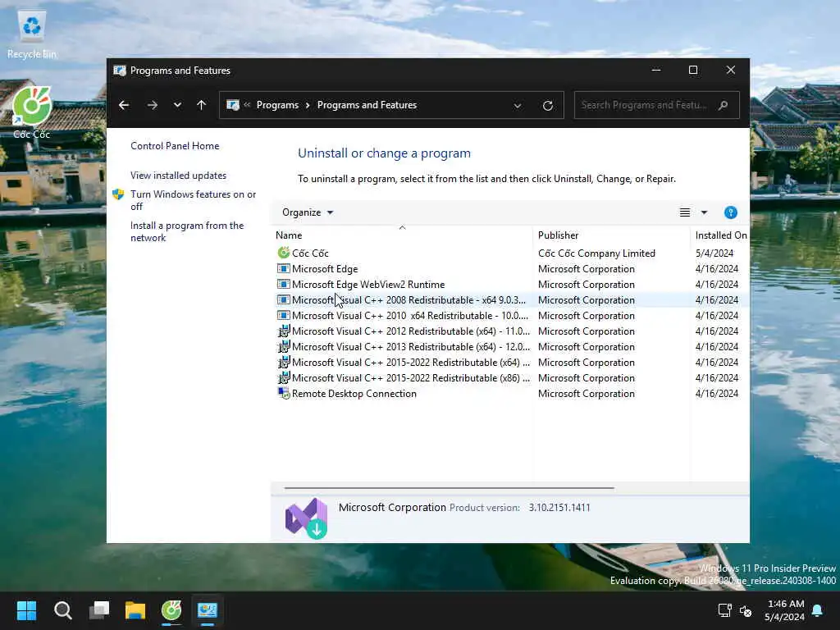The image size is (840, 630).
Task: Select the 'Remote Desktop Connection' name text
Action: (354, 394)
